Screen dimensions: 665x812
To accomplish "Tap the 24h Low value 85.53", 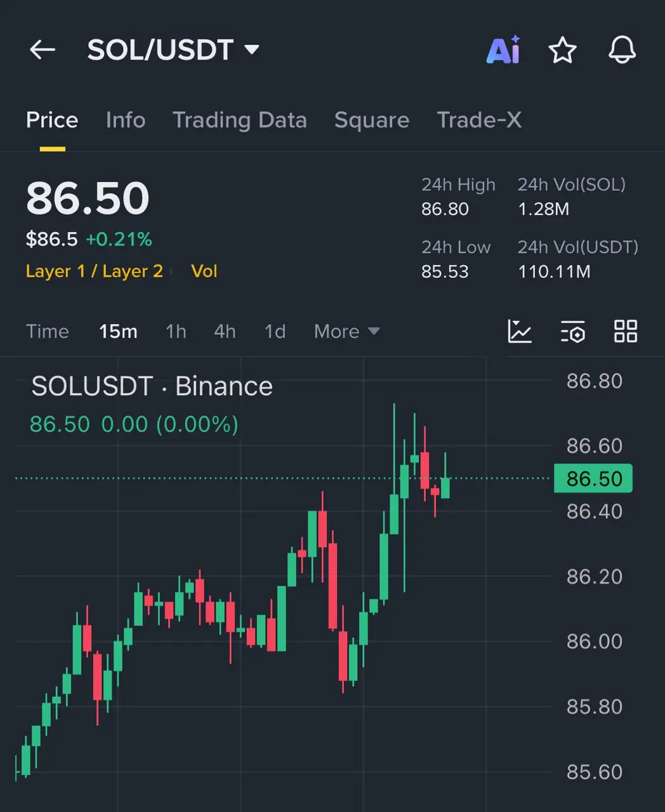I will (445, 272).
